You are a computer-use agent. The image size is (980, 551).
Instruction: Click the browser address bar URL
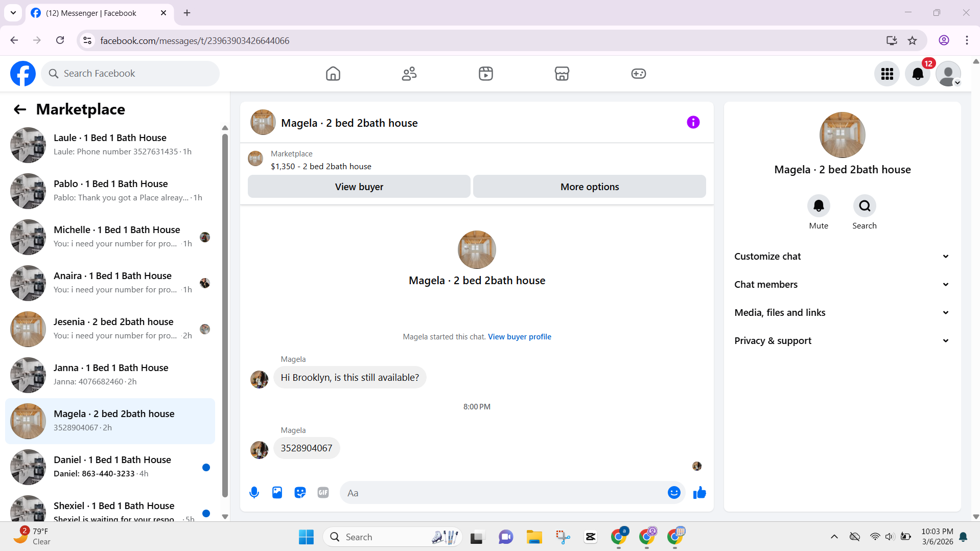[195, 40]
